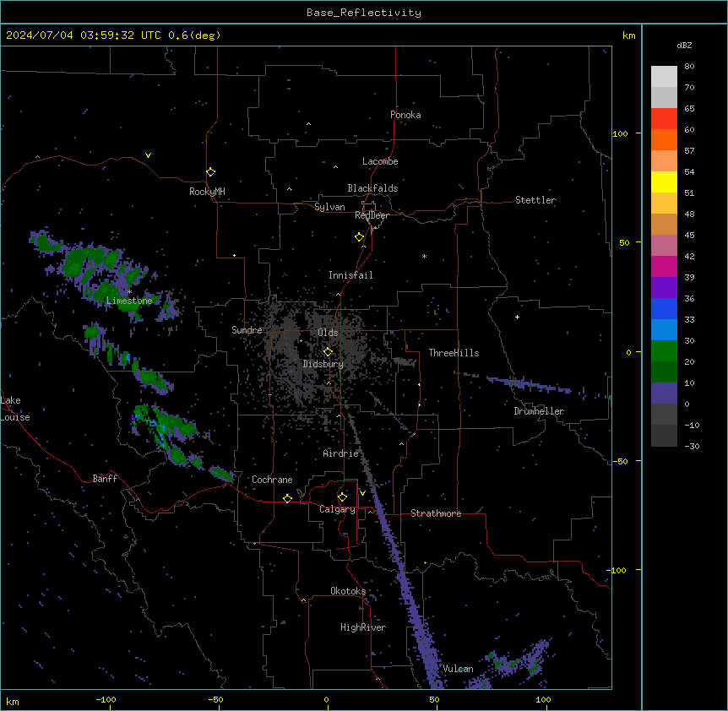
Task: Click the Lake Louise label
Action: [x=15, y=409]
